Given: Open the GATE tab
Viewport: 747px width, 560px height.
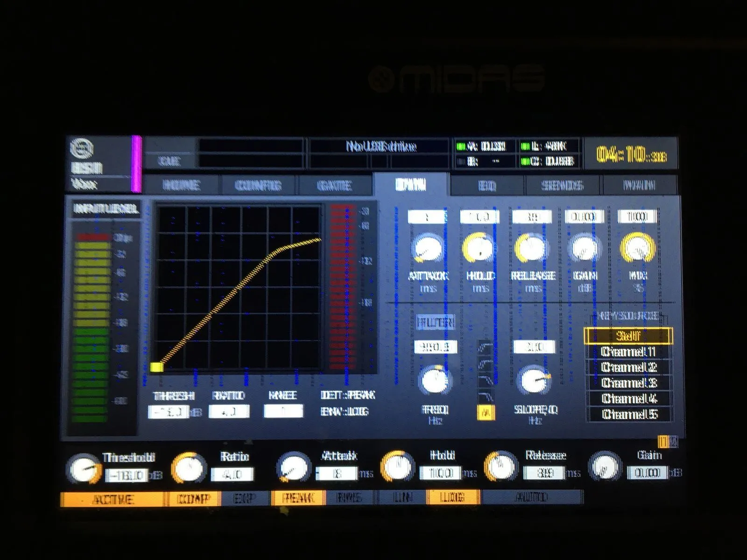Looking at the screenshot, I should [334, 186].
